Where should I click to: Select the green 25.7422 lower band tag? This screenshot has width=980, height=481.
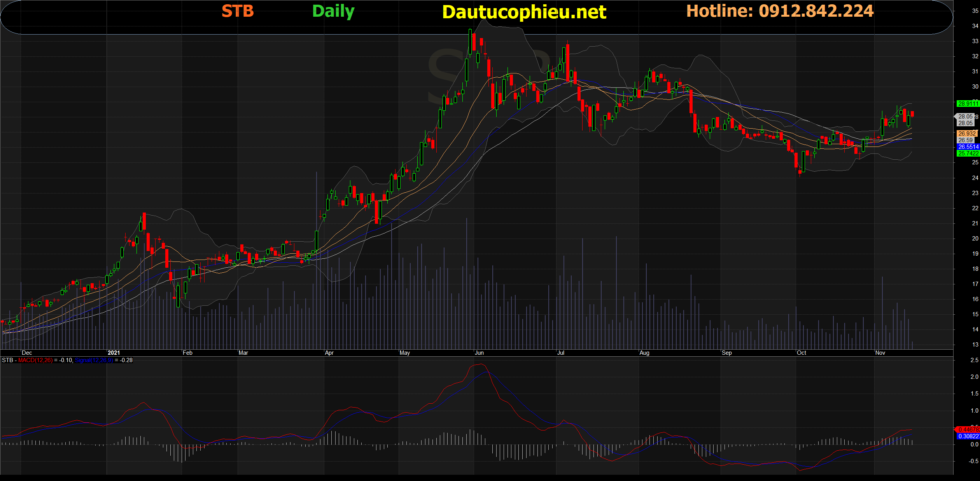coord(968,153)
